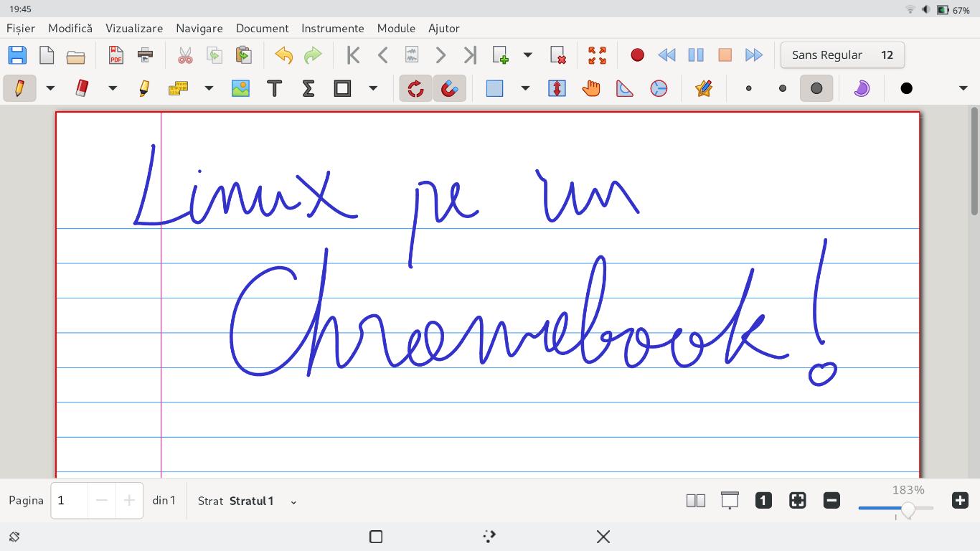Image resolution: width=980 pixels, height=551 pixels.
Task: Toggle grid snapping with the magnet icon
Action: click(450, 88)
